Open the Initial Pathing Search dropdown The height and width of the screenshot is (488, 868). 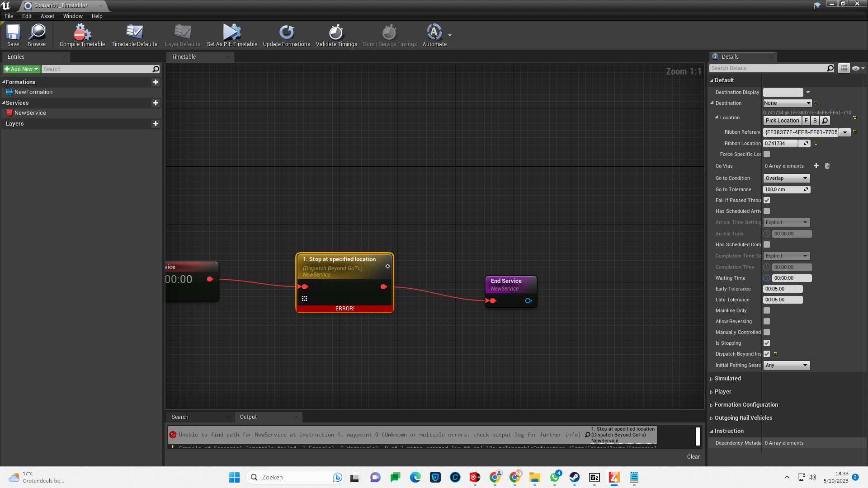click(x=786, y=365)
